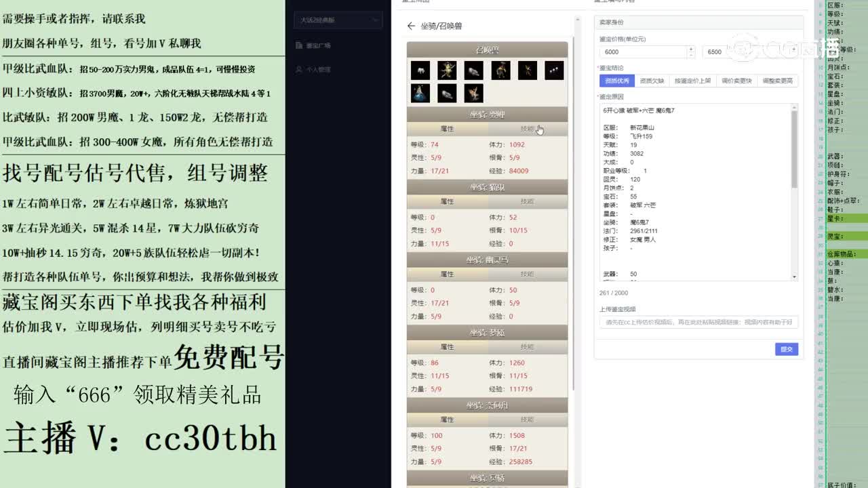Select the white elephant summon beast thumbnail
Screen dimensions: 868x488
pyautogui.click(x=420, y=70)
